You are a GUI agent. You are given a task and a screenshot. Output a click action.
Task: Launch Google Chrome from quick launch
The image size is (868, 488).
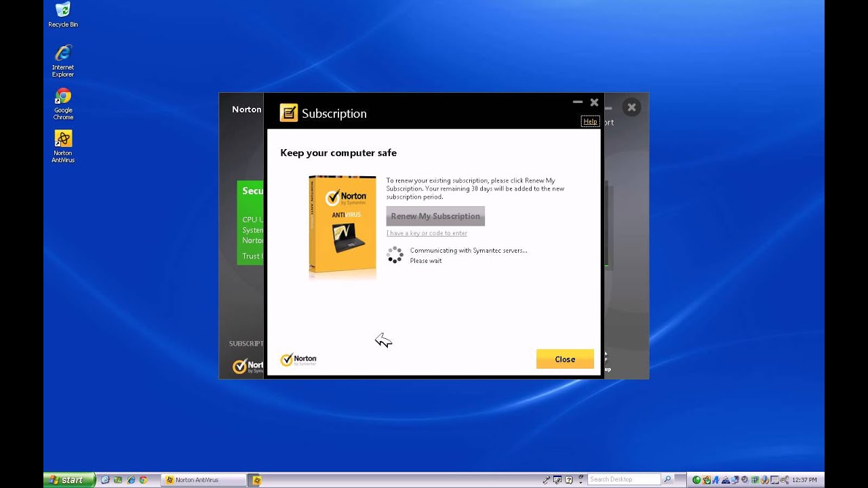pos(143,480)
